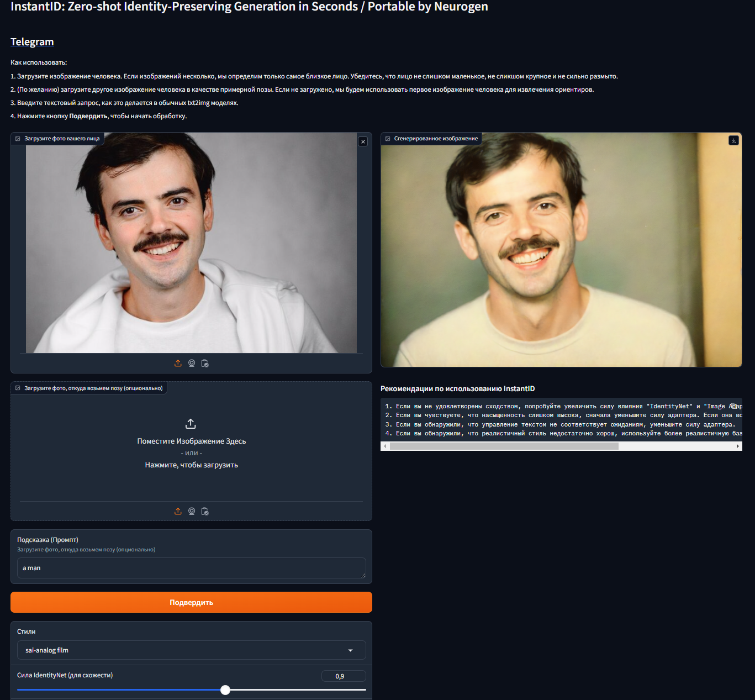The image size is (755, 700).
Task: Click clipboard paste icon under pose panel
Action: [x=205, y=511]
